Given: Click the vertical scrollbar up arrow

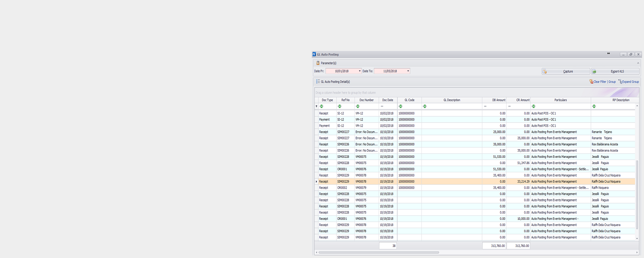Looking at the screenshot, I should [x=637, y=106].
